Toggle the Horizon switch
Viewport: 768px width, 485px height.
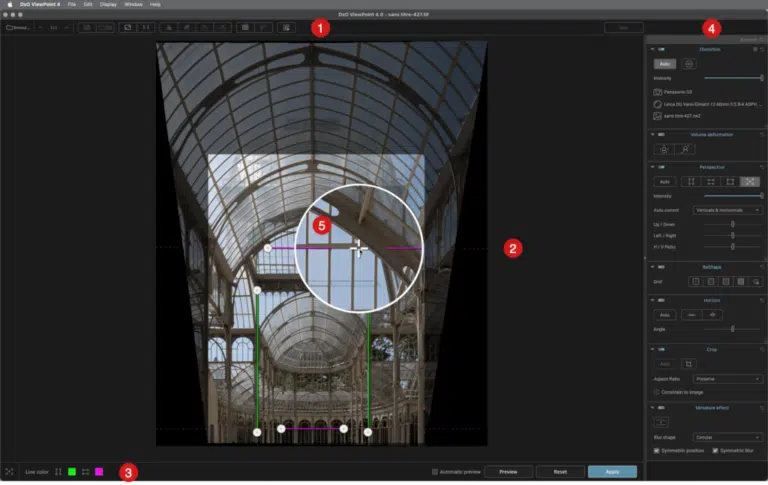[x=661, y=300]
